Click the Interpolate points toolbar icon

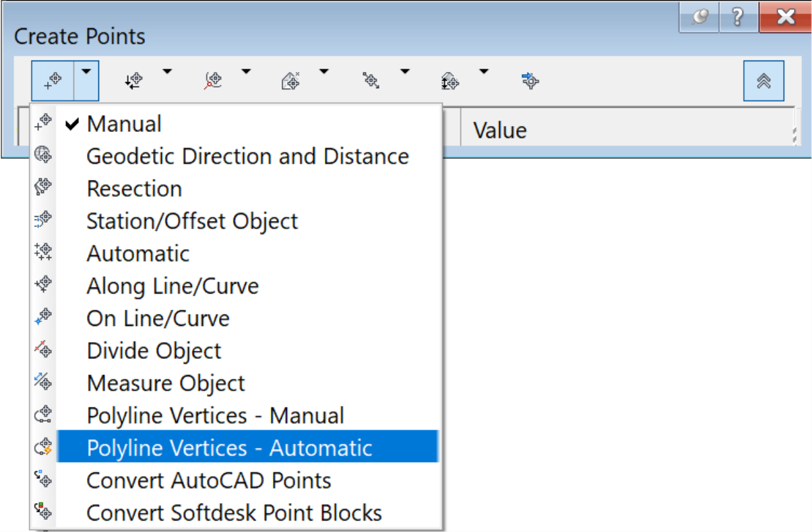(371, 81)
